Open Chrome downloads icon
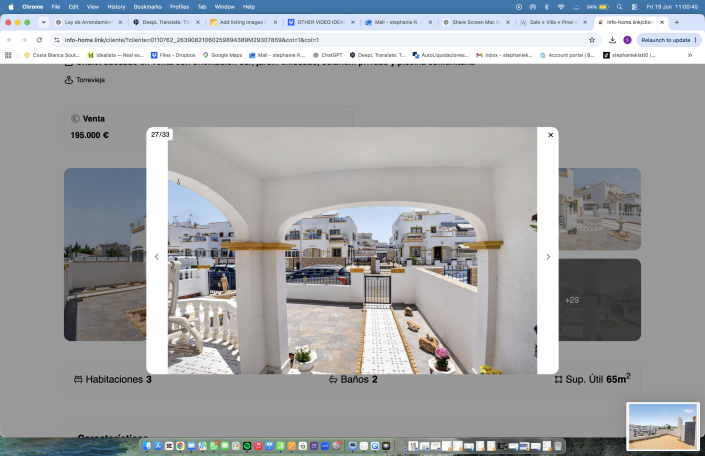705x456 pixels. pos(612,40)
